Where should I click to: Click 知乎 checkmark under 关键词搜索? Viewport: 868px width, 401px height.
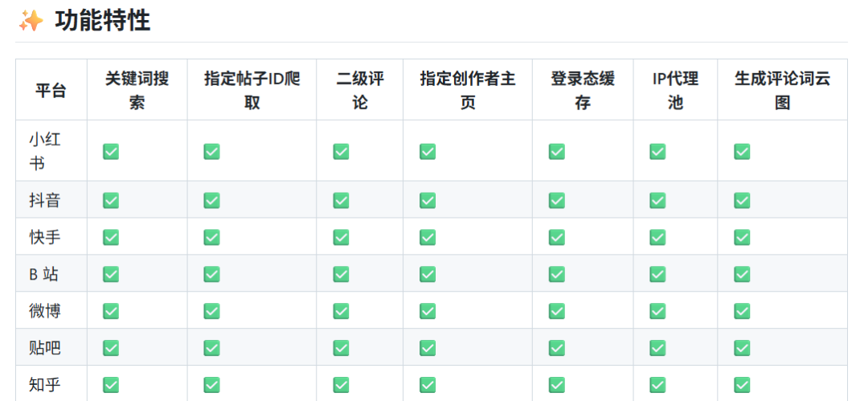click(111, 384)
